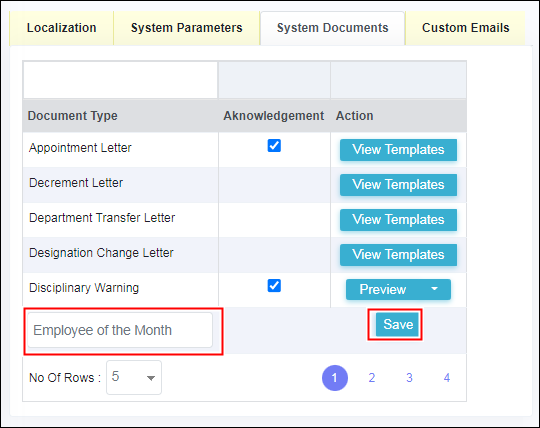Open the System Parameters tab
Viewport: 540px width, 428px height.
[x=186, y=28]
